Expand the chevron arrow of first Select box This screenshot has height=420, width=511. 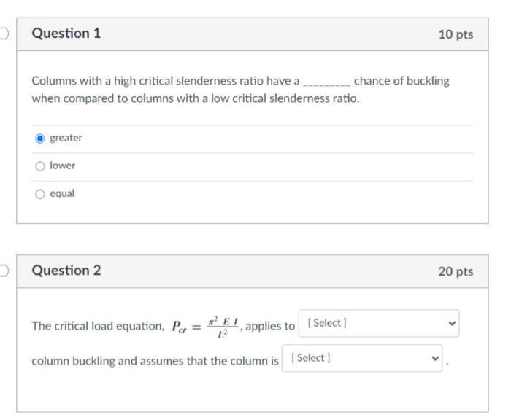tap(452, 323)
